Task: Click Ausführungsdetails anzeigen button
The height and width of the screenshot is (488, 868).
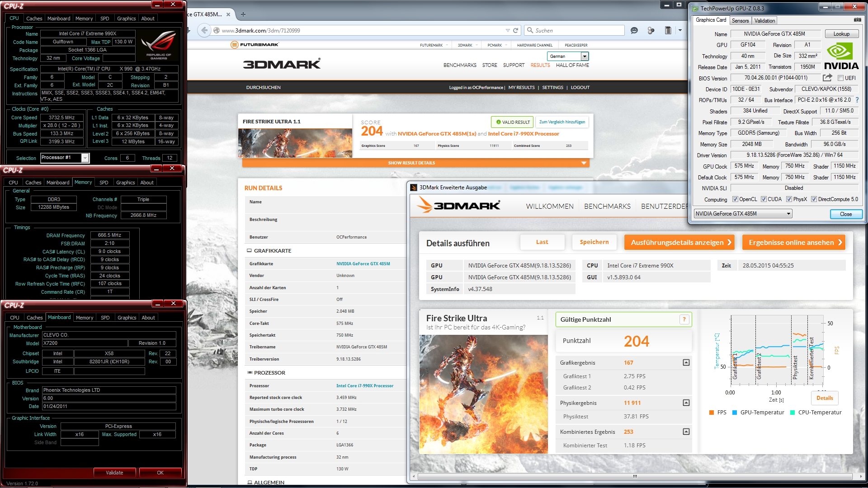Action: (679, 243)
